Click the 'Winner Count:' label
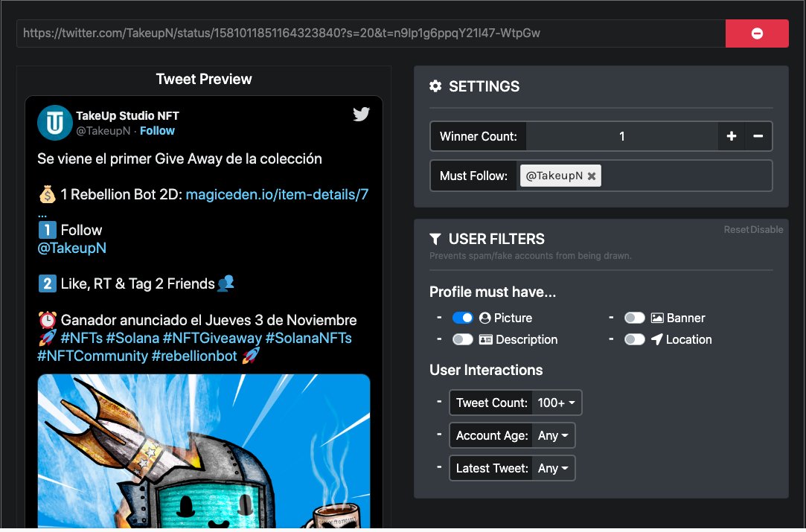This screenshot has width=806, height=532. tap(478, 136)
